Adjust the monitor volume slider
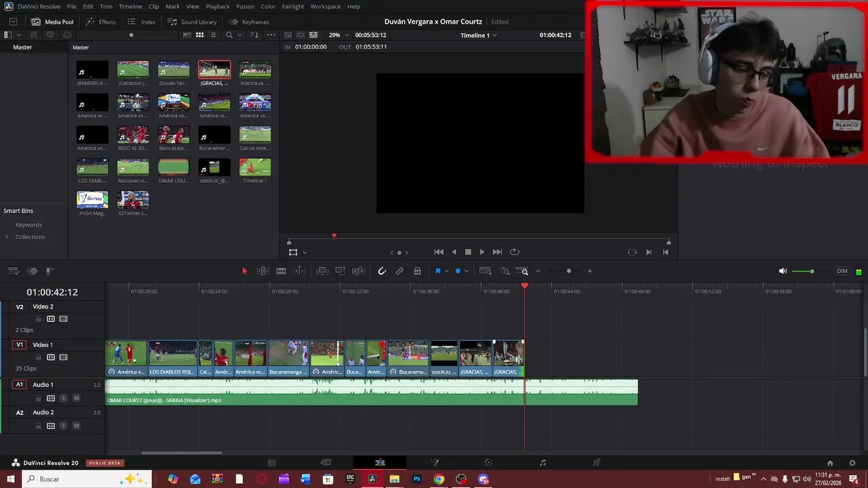The height and width of the screenshot is (488, 868). pos(812,271)
